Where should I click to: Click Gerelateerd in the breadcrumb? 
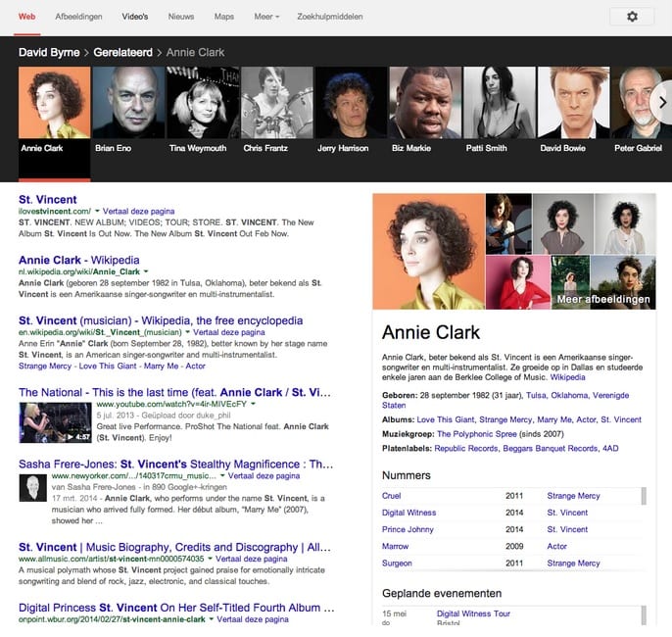[123, 52]
